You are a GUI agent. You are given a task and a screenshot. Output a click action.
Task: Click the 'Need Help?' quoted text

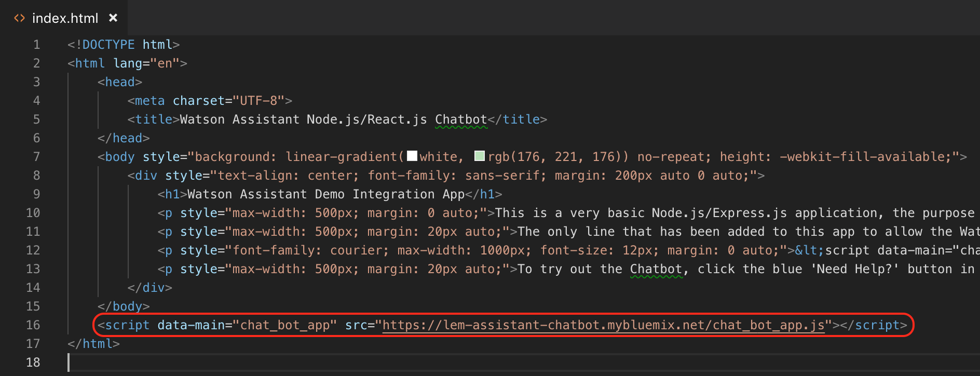point(855,269)
